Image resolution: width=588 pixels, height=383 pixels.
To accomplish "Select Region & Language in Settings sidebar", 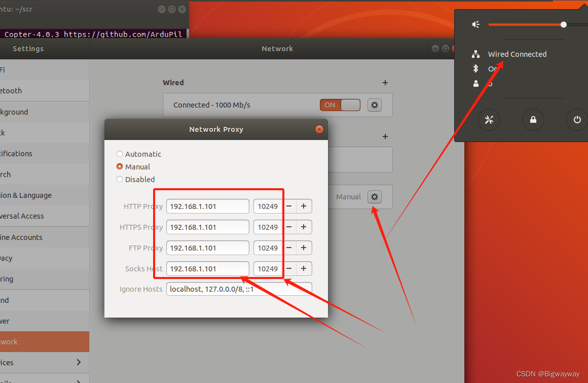I will [x=44, y=195].
